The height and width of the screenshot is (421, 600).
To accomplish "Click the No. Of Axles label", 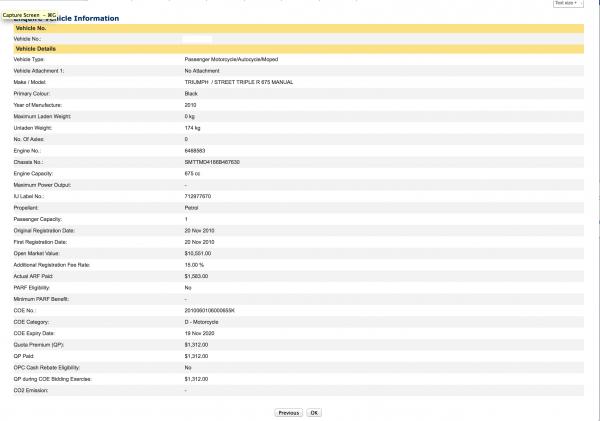I will [x=29, y=139].
